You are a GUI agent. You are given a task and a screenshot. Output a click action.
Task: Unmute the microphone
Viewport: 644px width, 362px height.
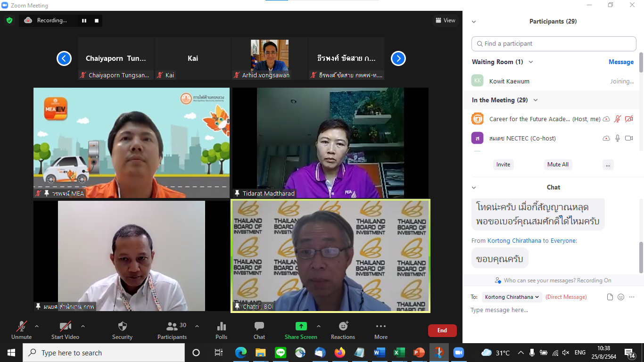click(21, 329)
